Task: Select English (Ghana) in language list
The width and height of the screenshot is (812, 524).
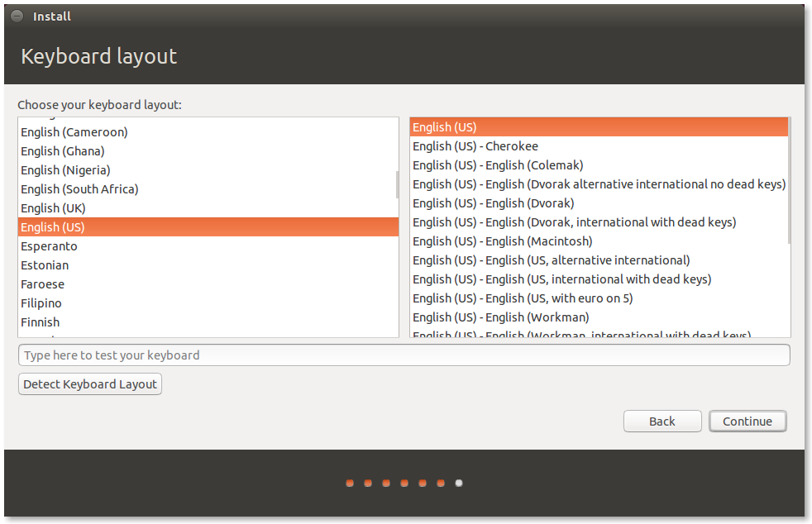Action: [208, 151]
